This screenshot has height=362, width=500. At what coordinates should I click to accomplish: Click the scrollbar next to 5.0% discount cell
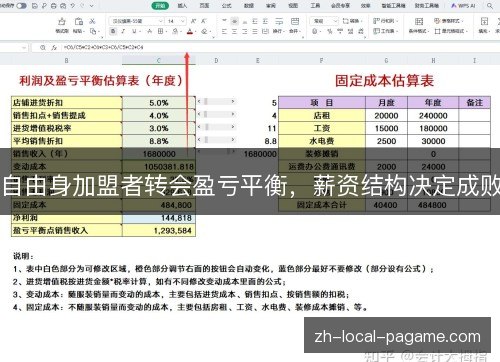(216, 101)
